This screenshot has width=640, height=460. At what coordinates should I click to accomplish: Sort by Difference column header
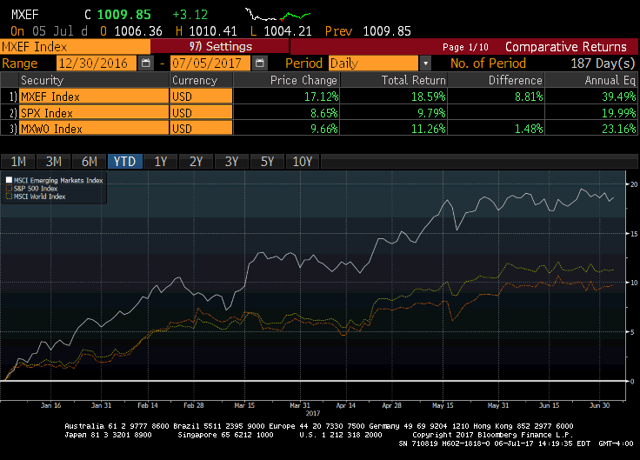click(496, 80)
